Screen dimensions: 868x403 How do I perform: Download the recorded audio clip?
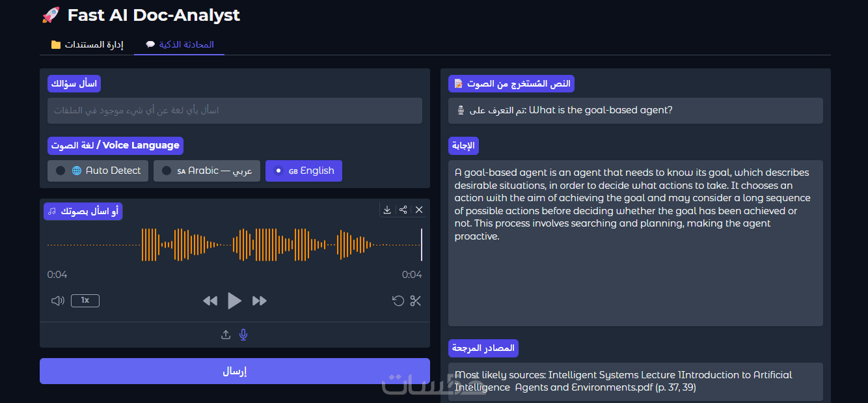(x=387, y=210)
